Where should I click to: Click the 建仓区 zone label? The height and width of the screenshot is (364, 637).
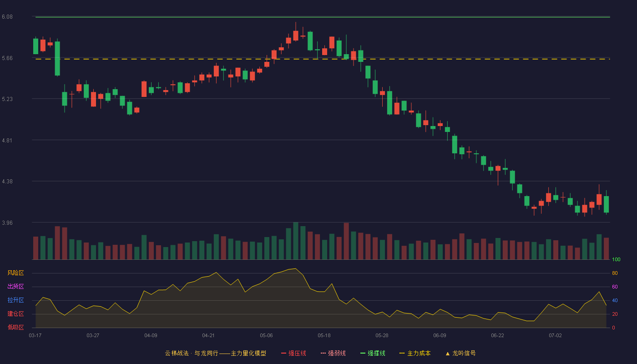coord(15,314)
